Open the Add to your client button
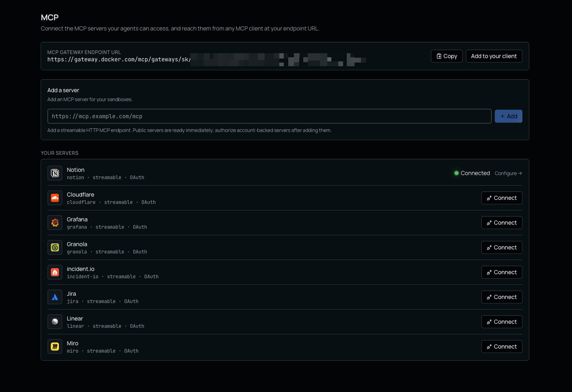Image resolution: width=572 pixels, height=392 pixels. pos(494,56)
